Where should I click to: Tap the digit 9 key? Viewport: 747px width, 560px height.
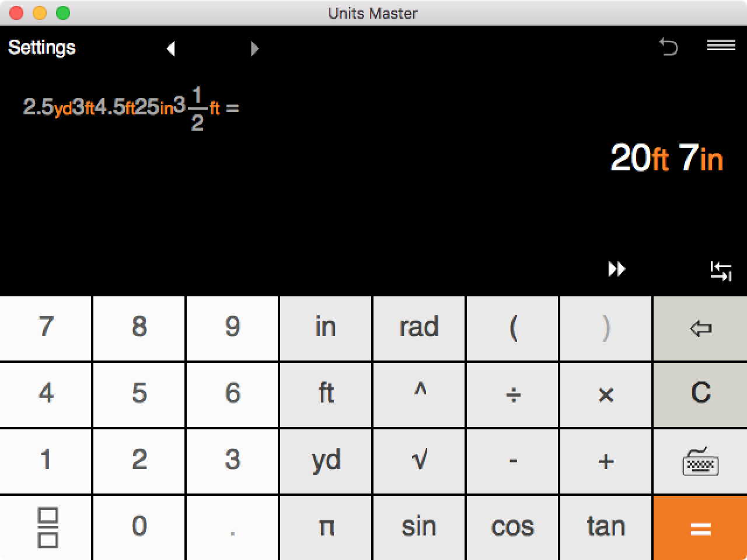[232, 328]
